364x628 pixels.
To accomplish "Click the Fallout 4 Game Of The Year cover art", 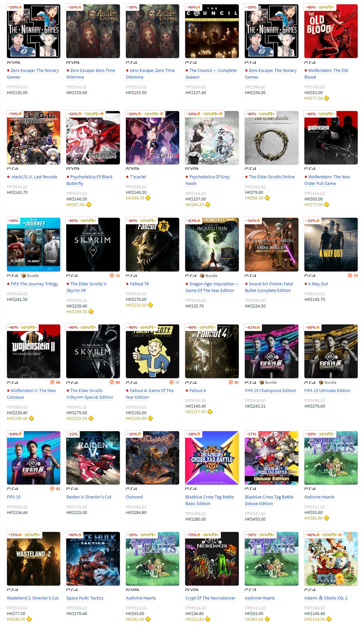I will (x=152, y=351).
